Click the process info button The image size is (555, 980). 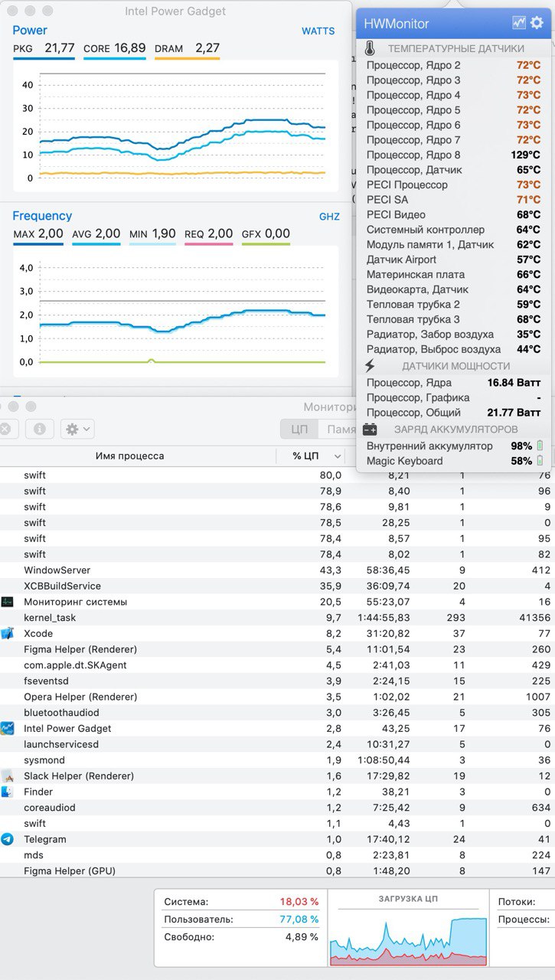(39, 429)
